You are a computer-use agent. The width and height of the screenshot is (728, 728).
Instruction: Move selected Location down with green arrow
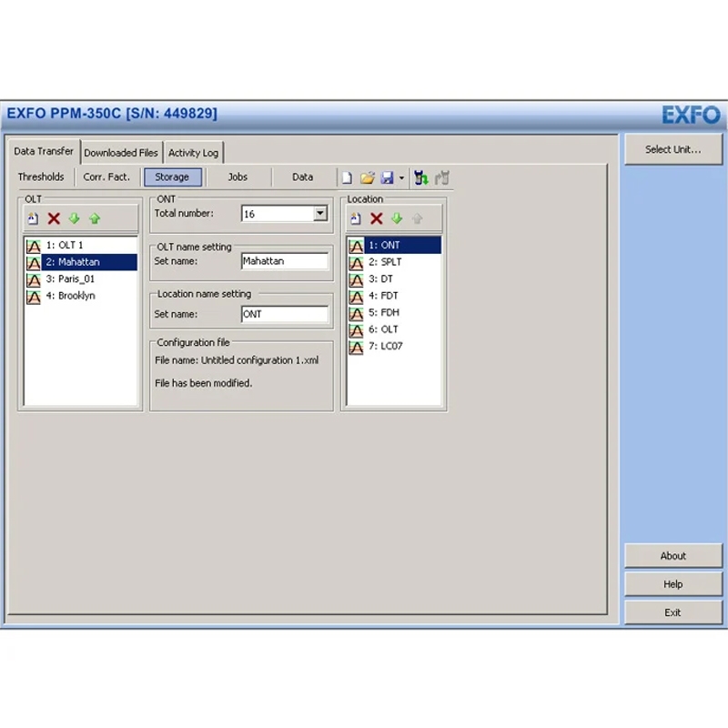pyautogui.click(x=397, y=218)
